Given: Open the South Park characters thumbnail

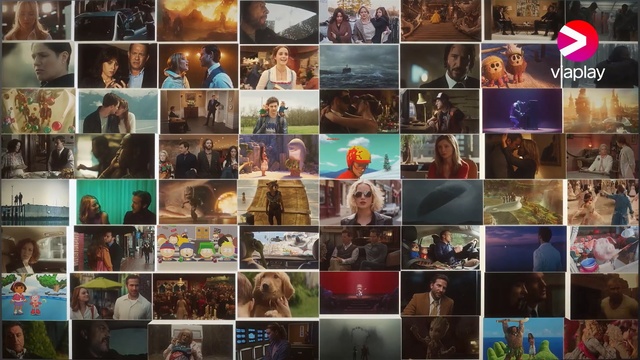Looking at the screenshot, I should (x=197, y=249).
